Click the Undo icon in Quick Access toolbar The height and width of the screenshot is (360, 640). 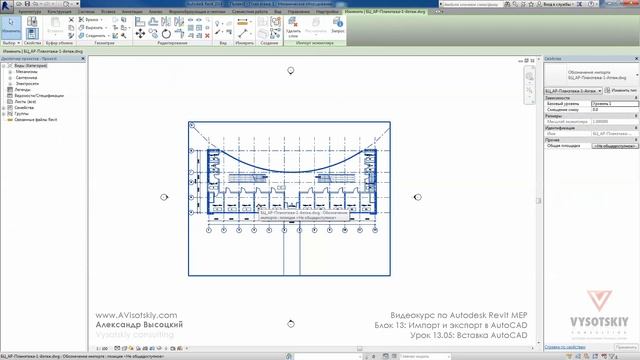(x=36, y=4)
